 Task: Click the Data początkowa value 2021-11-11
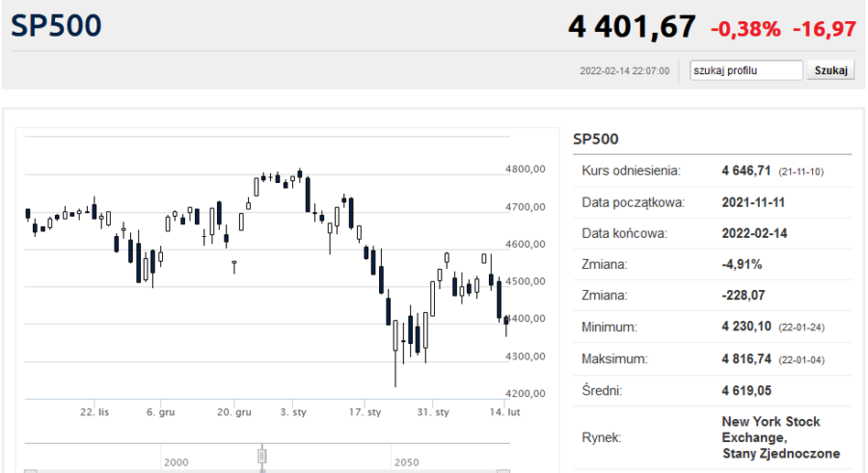(753, 202)
